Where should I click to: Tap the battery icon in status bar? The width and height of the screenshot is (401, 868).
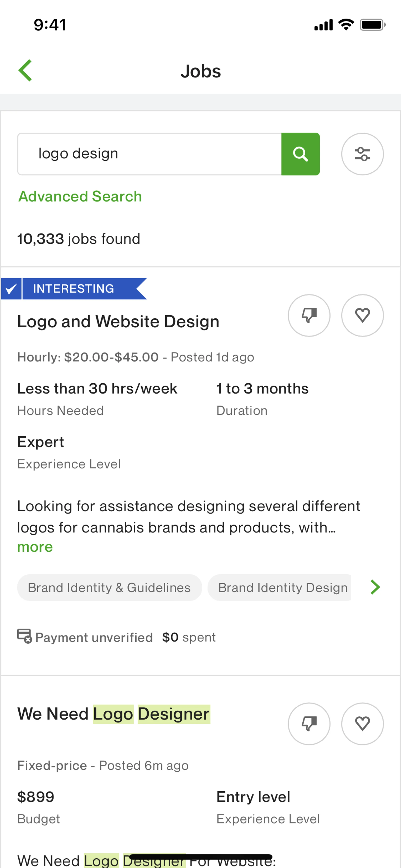pos(372,25)
